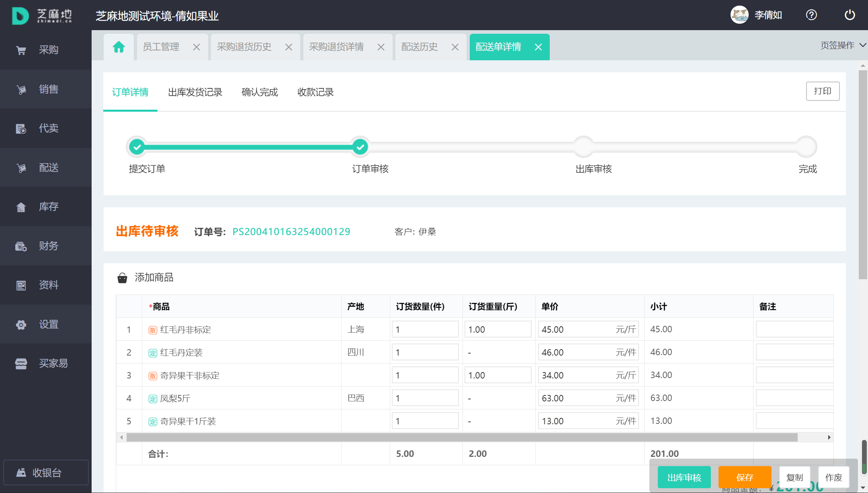Select 配送 in the sidebar

click(46, 168)
